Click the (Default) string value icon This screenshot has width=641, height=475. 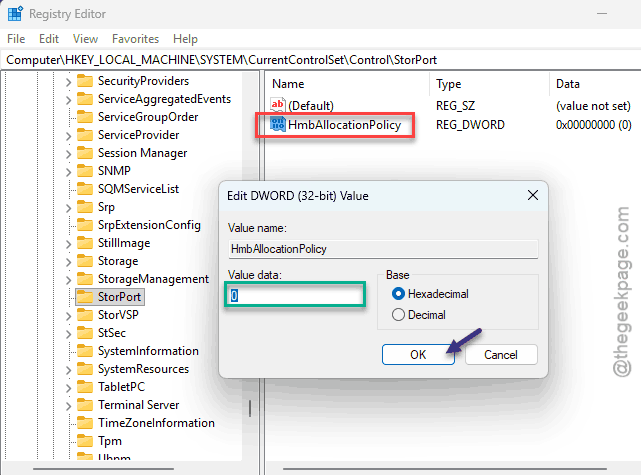[x=278, y=105]
